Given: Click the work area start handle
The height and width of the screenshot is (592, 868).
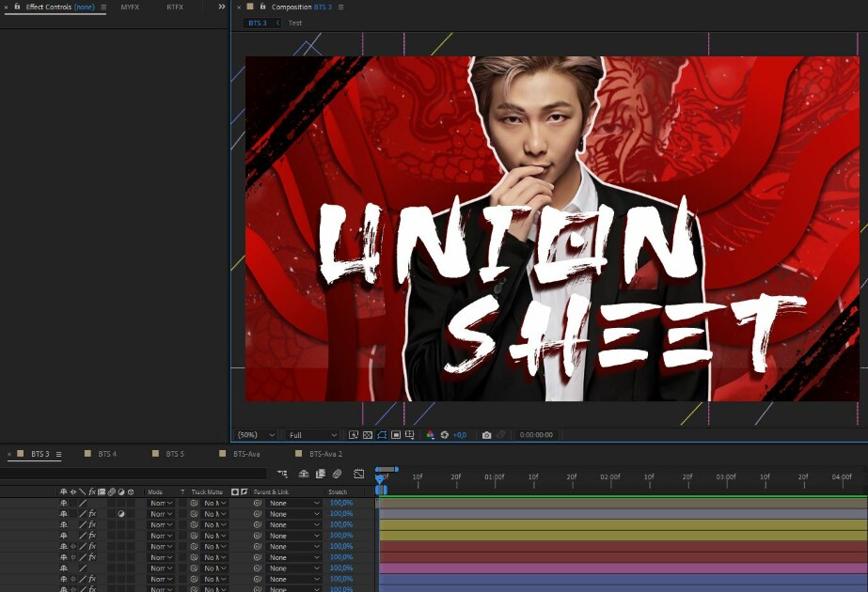Looking at the screenshot, I should click(x=379, y=491).
